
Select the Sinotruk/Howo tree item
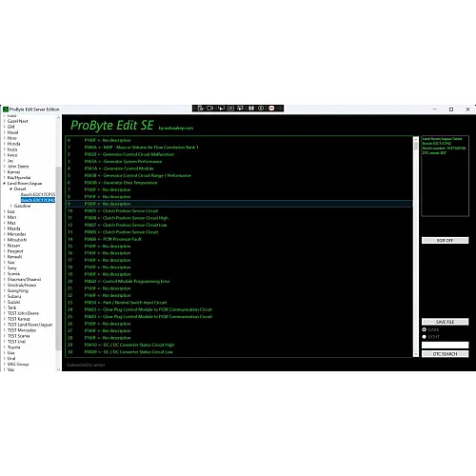pos(22,285)
